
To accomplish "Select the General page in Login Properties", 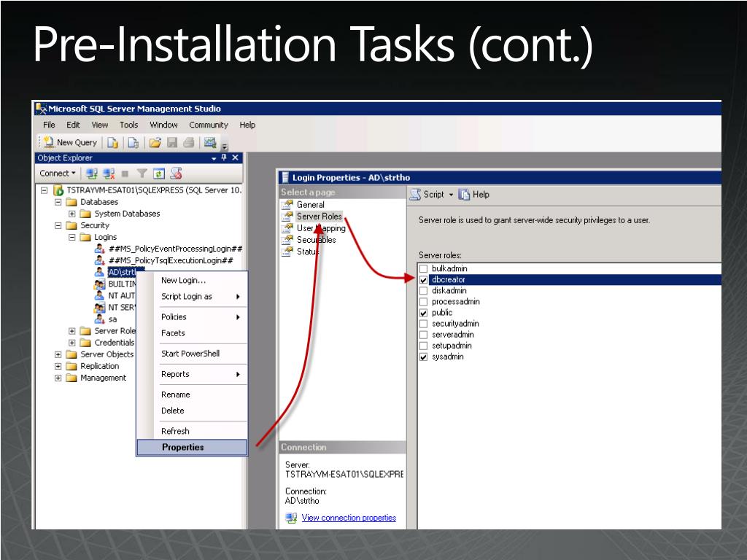I will [x=310, y=205].
